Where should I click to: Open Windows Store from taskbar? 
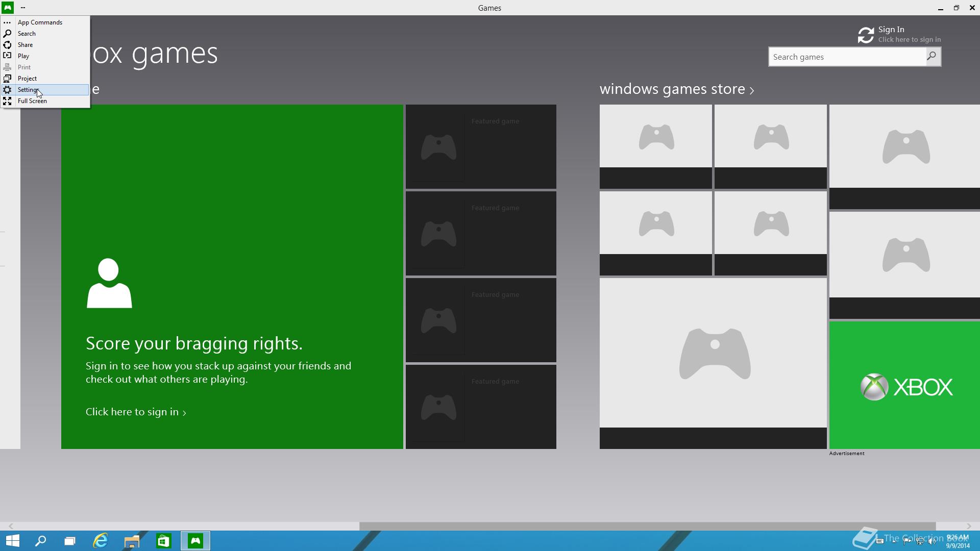point(163,541)
